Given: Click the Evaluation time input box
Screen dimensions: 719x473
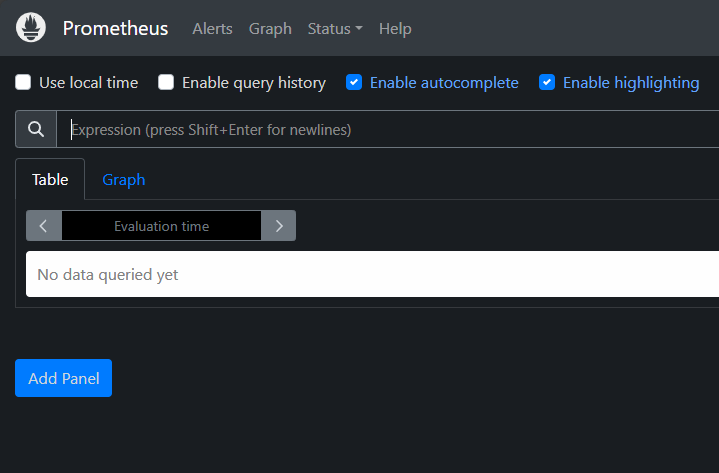Looking at the screenshot, I should pyautogui.click(x=161, y=226).
